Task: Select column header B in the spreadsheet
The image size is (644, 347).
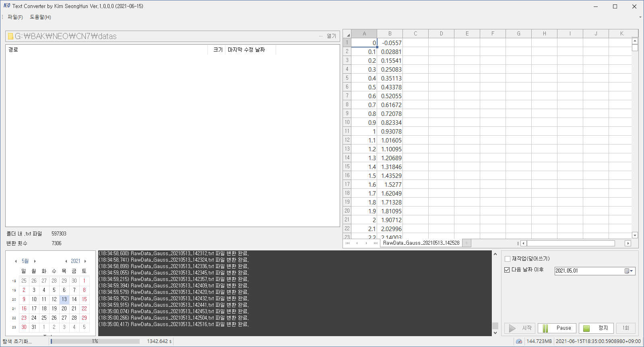Action: click(390, 34)
